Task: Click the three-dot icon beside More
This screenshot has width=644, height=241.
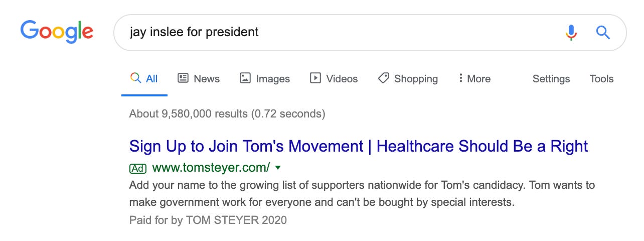Action: 460,78
